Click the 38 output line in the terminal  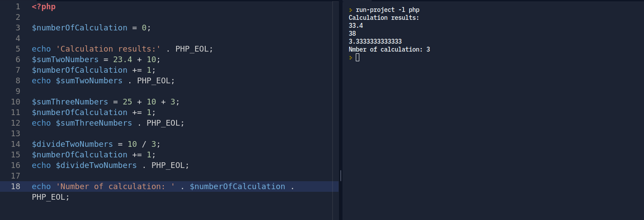pos(352,34)
